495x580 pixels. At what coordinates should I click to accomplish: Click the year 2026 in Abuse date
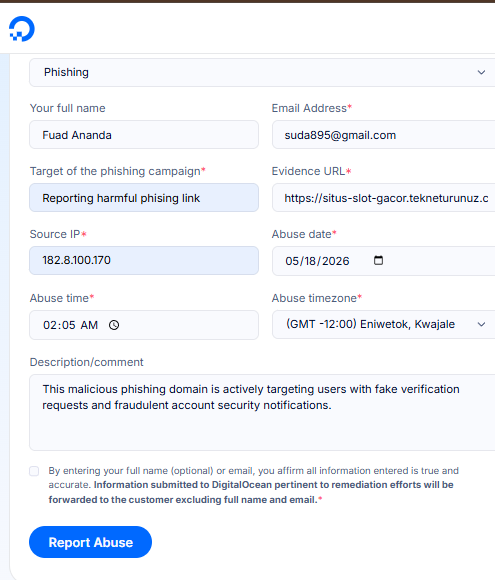point(336,261)
